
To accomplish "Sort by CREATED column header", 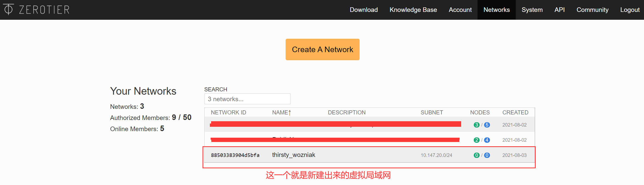I will point(515,112).
